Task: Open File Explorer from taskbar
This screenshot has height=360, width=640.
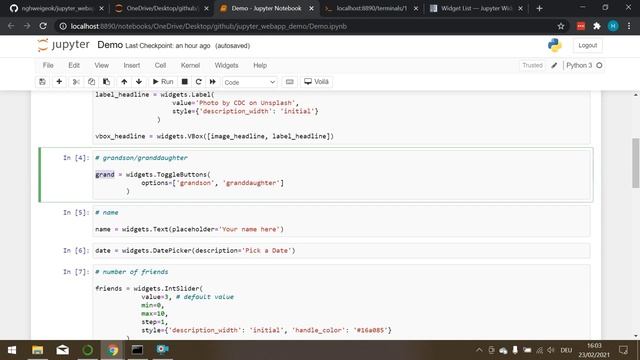Action: point(38,350)
